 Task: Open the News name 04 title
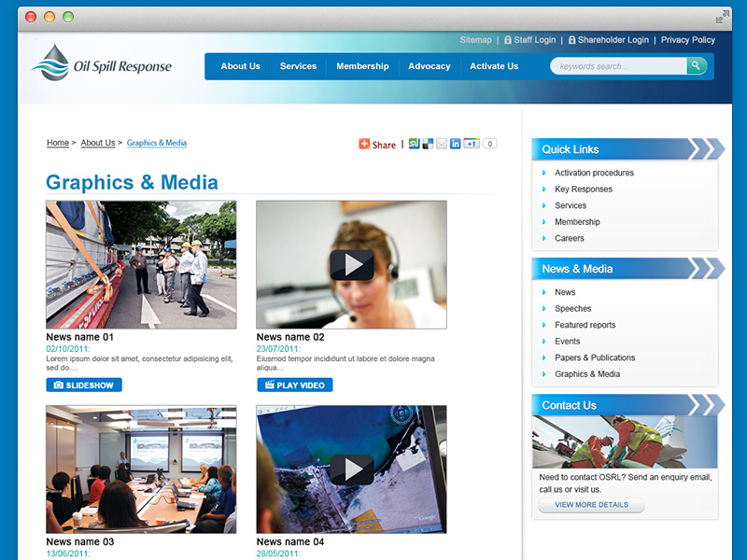click(290, 542)
